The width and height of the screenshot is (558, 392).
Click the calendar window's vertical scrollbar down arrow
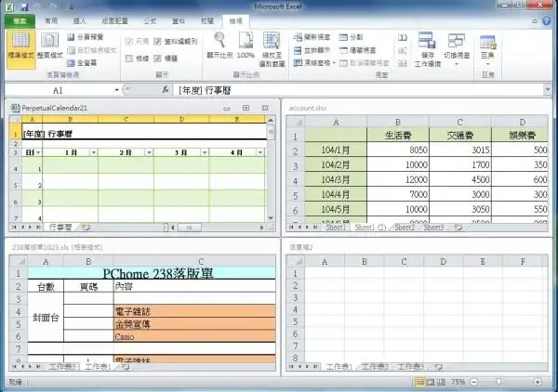pyautogui.click(x=271, y=218)
